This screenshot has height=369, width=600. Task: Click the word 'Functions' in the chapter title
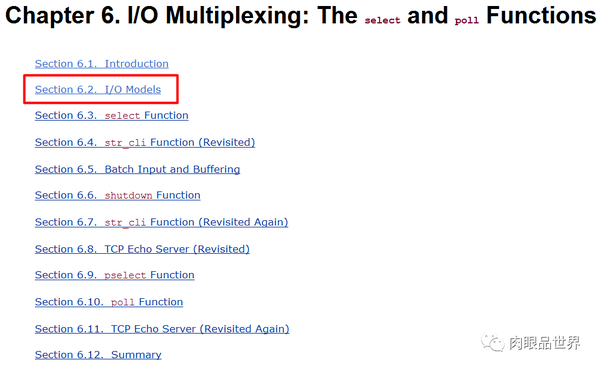[x=541, y=16]
